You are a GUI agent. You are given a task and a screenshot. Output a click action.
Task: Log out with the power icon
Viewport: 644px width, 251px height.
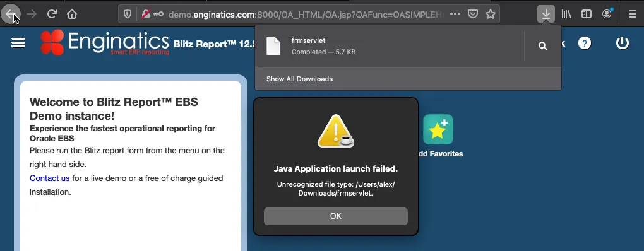click(x=623, y=43)
